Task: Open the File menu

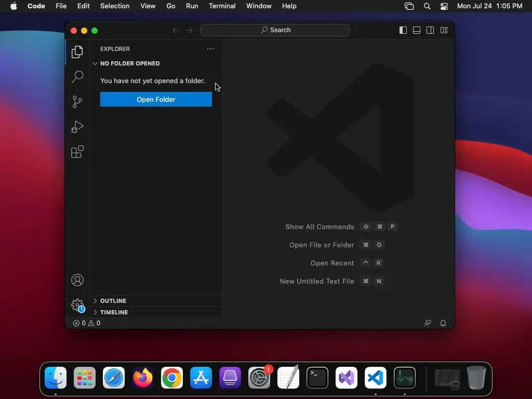Action: (x=61, y=6)
